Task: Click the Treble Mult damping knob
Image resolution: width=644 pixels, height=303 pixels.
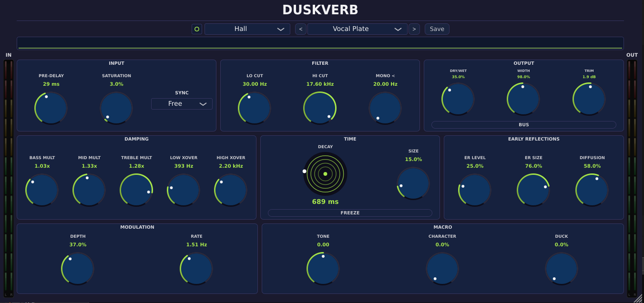Action: [136, 190]
